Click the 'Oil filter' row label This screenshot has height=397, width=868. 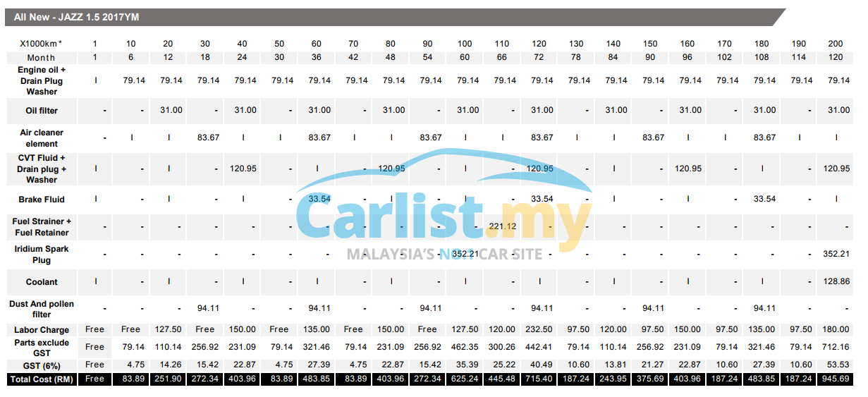tap(42, 111)
